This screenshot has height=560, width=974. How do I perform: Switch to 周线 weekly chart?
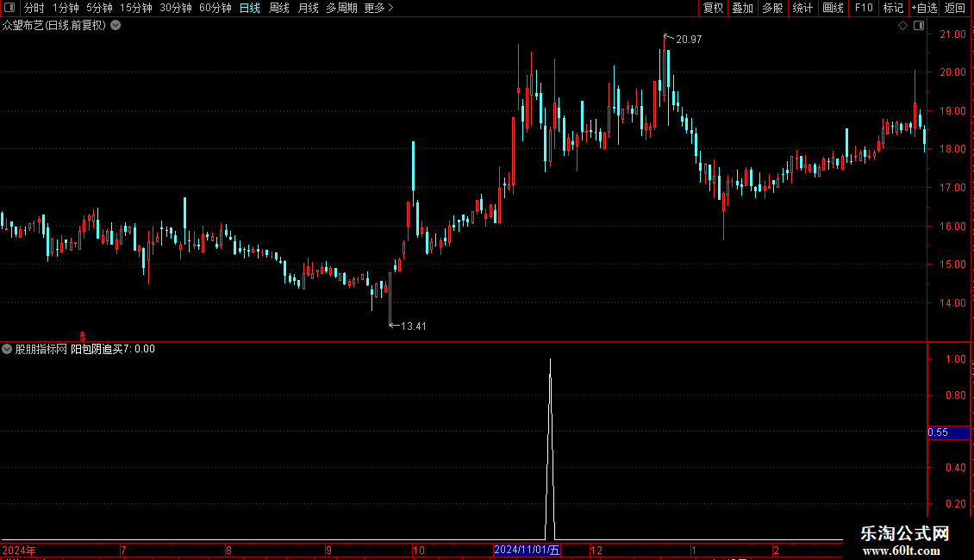(x=279, y=8)
